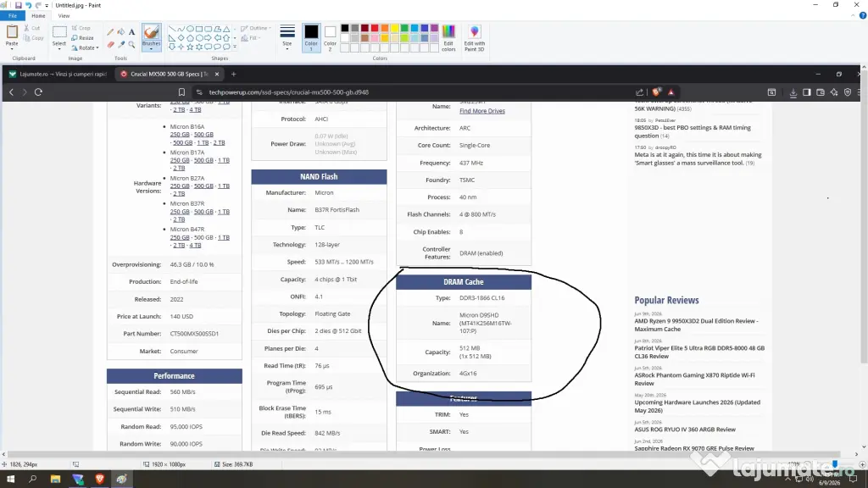Choose the Curve shape

click(181, 29)
